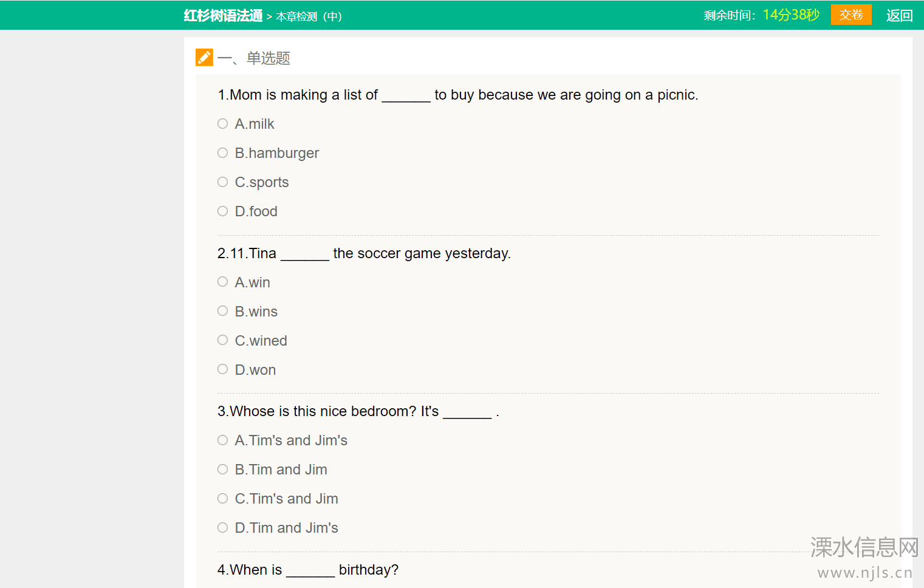The height and width of the screenshot is (588, 924).
Task: Click the 一、单选题 section heading
Action: click(254, 58)
